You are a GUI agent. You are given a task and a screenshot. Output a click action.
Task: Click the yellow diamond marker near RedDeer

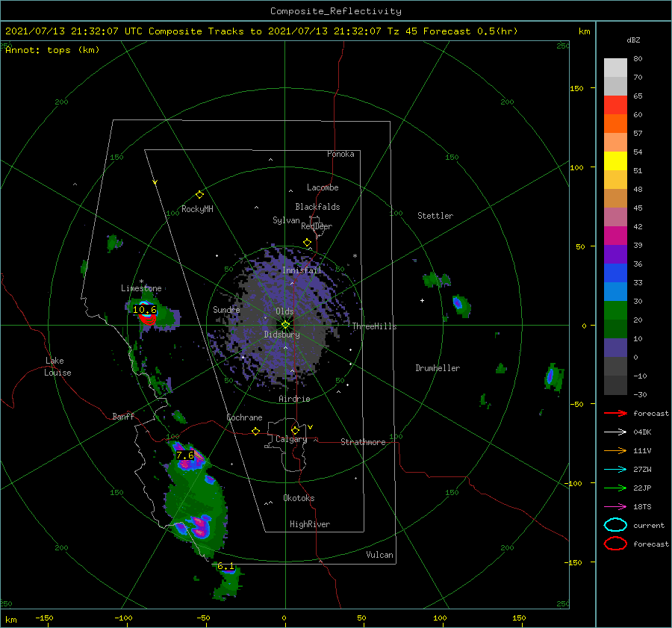point(307,243)
